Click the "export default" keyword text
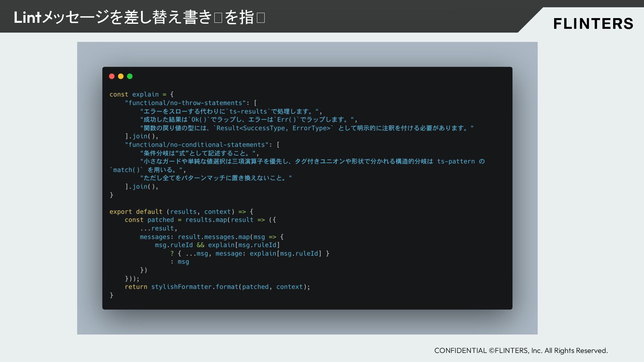The height and width of the screenshot is (362, 644). point(136,212)
